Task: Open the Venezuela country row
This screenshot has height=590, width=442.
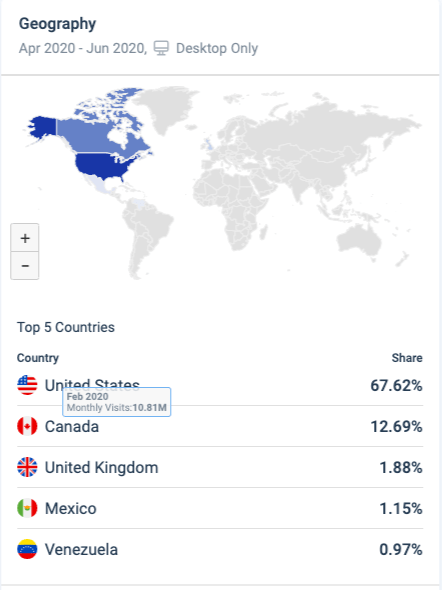Action: tap(220, 549)
